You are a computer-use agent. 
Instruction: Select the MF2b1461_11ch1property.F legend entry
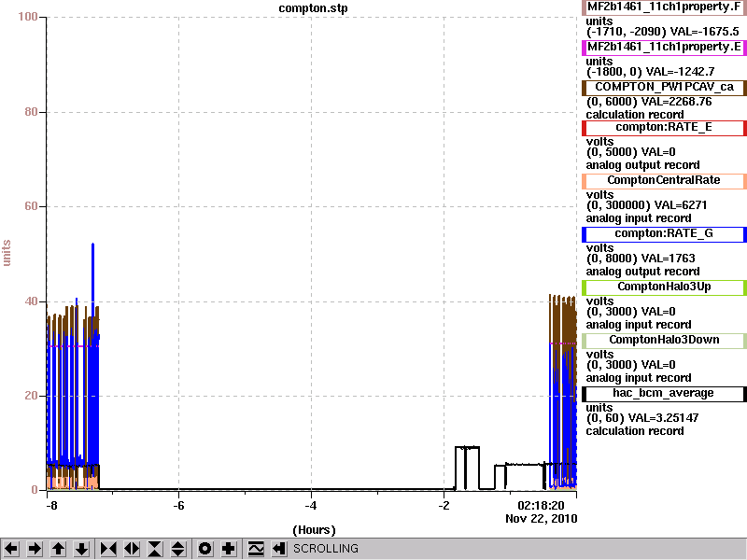pyautogui.click(x=664, y=7)
